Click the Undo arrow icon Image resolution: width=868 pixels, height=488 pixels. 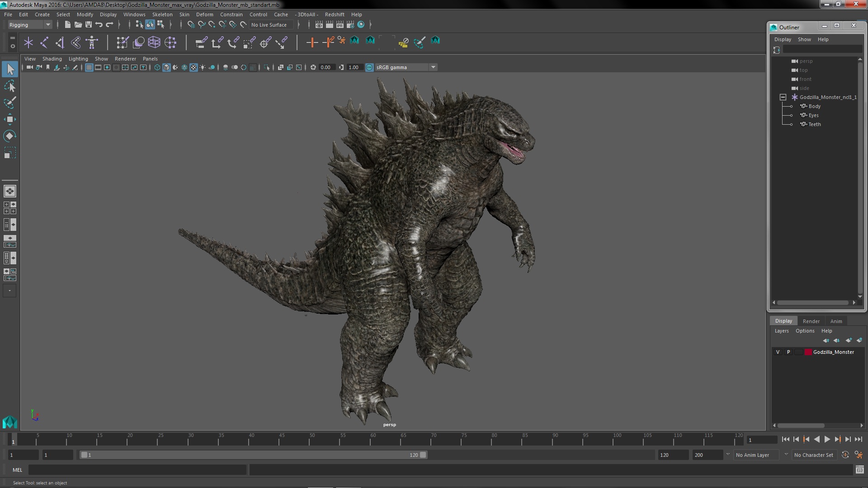[99, 24]
